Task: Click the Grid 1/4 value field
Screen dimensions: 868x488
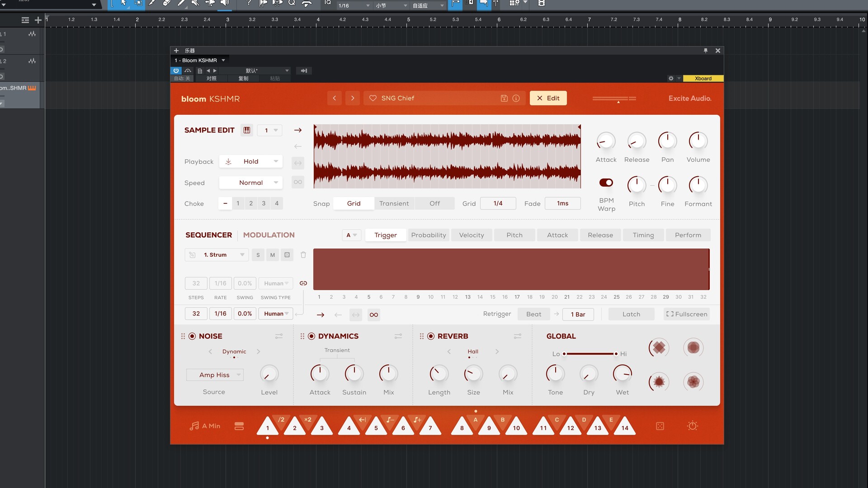Action: 498,203
